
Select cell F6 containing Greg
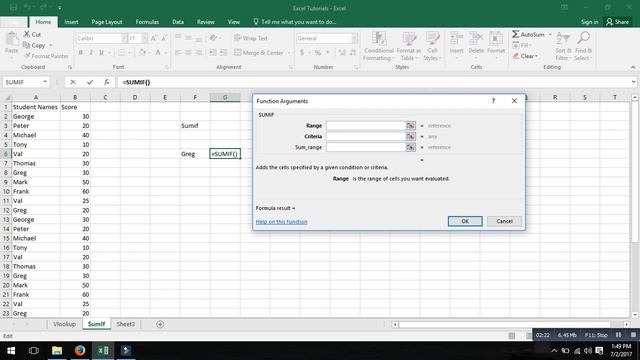point(195,154)
